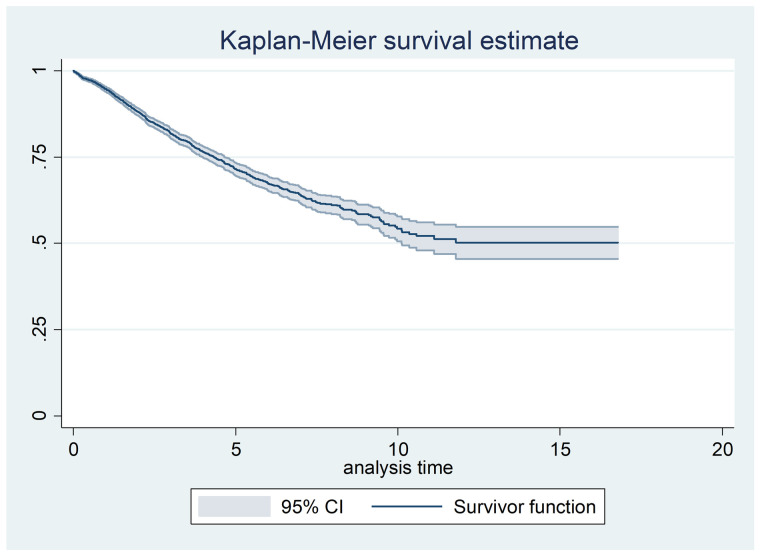
Task: Click the survivor curve at the final step near time 12
Action: coord(456,241)
